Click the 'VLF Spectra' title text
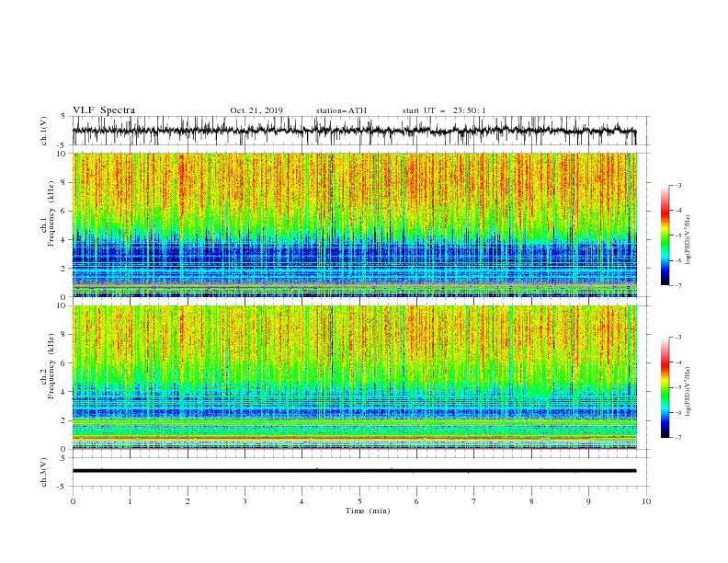The image size is (728, 563). click(104, 110)
